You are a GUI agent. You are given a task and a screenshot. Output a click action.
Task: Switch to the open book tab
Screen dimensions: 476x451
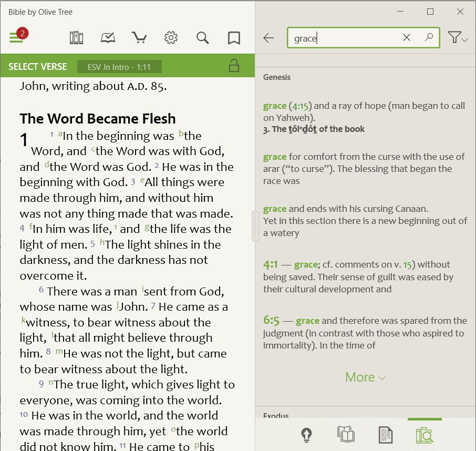[x=345, y=435]
